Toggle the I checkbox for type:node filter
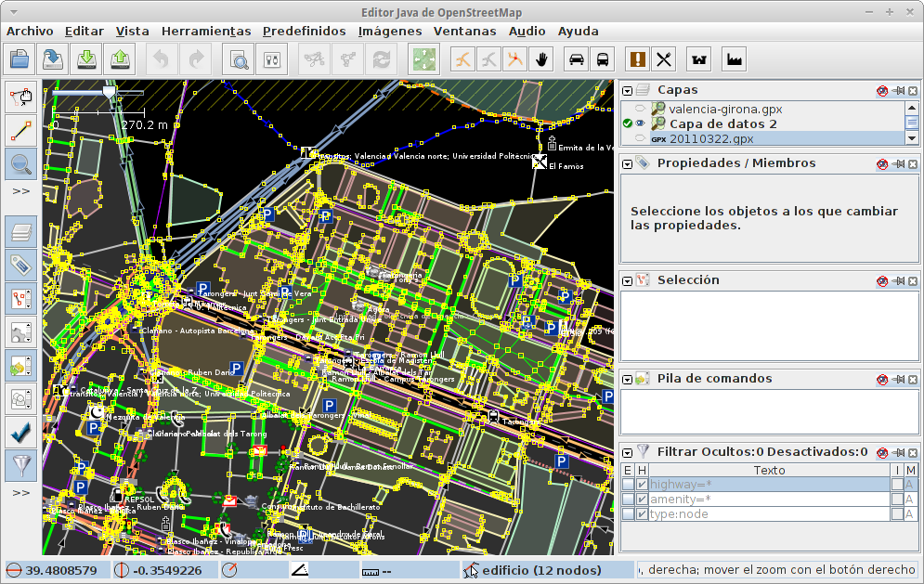 pyautogui.click(x=896, y=514)
